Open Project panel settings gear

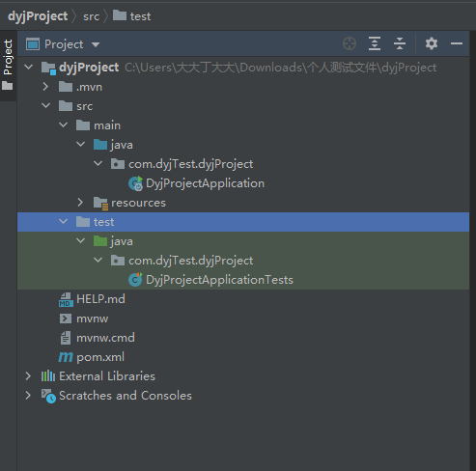432,43
